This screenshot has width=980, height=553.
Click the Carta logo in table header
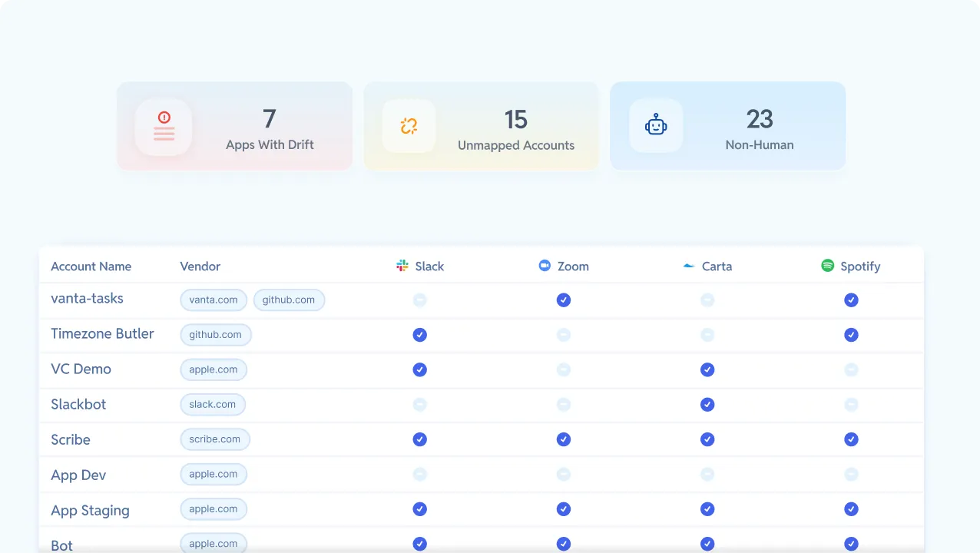(689, 266)
